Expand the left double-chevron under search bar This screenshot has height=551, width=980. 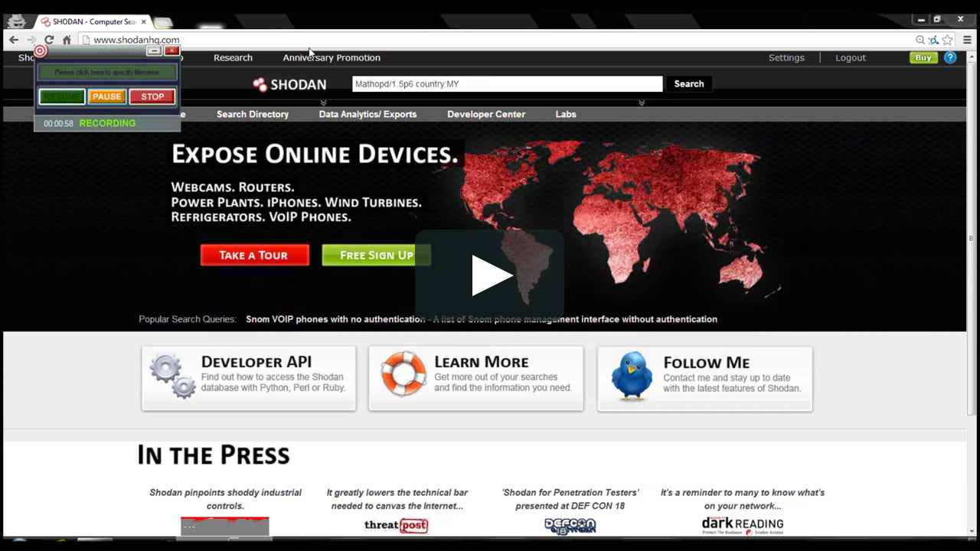point(323,103)
